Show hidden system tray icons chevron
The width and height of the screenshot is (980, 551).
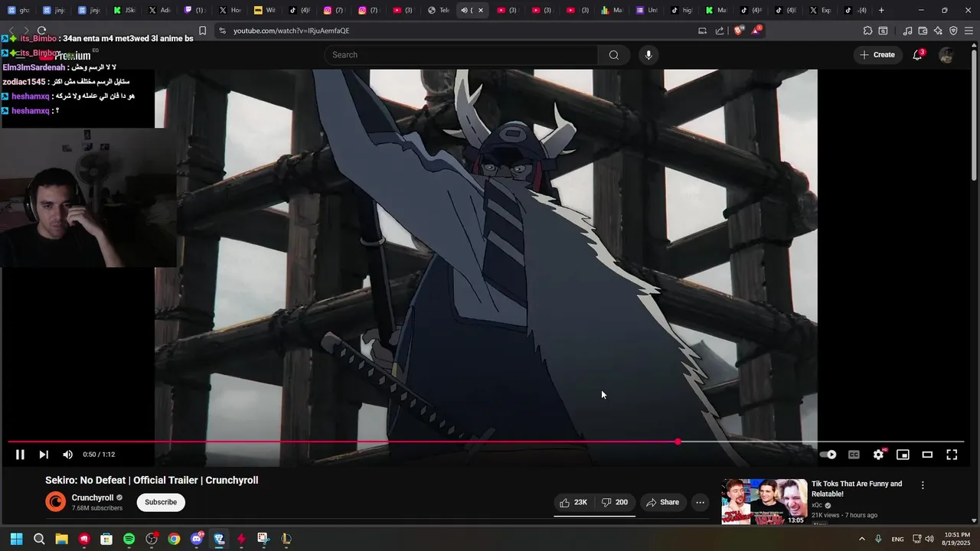pos(861,539)
